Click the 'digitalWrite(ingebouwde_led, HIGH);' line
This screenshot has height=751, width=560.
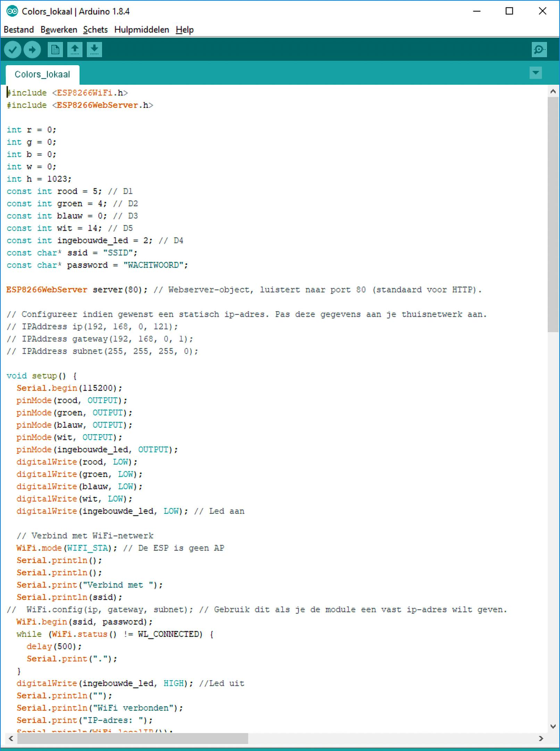click(131, 684)
